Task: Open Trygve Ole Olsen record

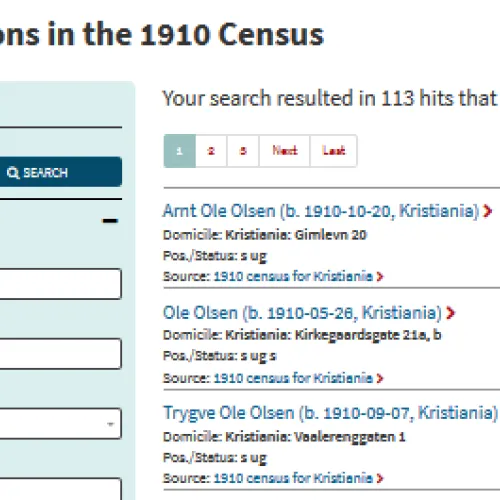Action: (x=330, y=413)
